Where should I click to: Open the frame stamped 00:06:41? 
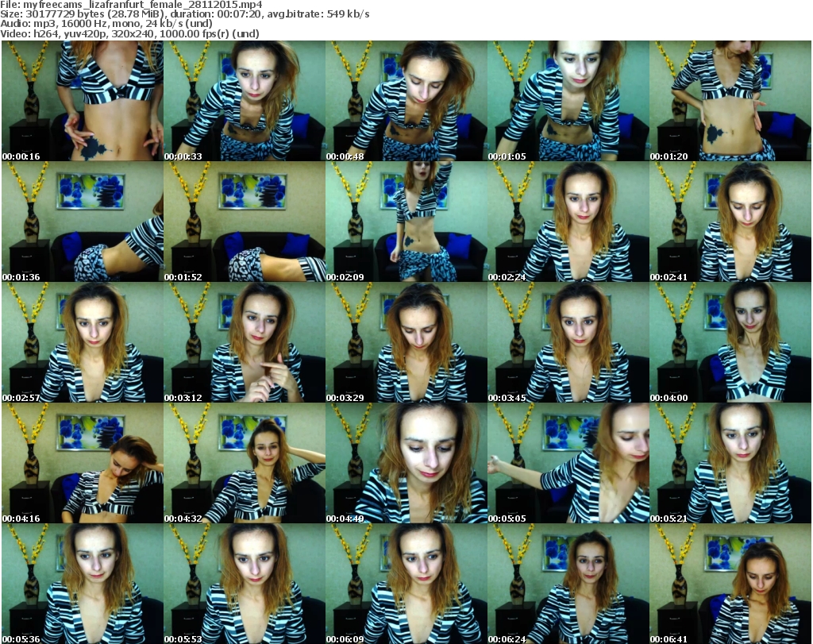[730, 584]
